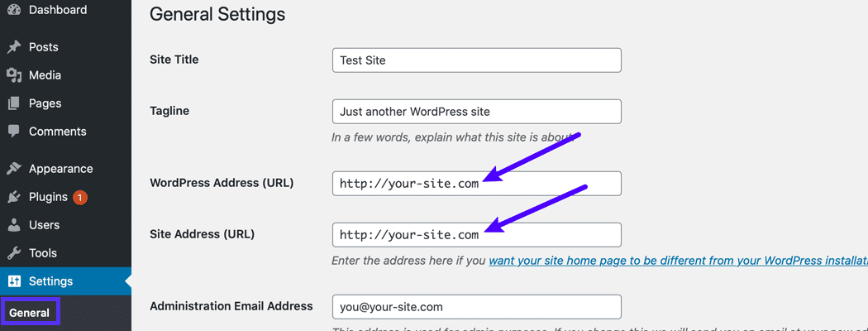Click the Plugins plug icon
The height and width of the screenshot is (331, 868).
coord(13,197)
